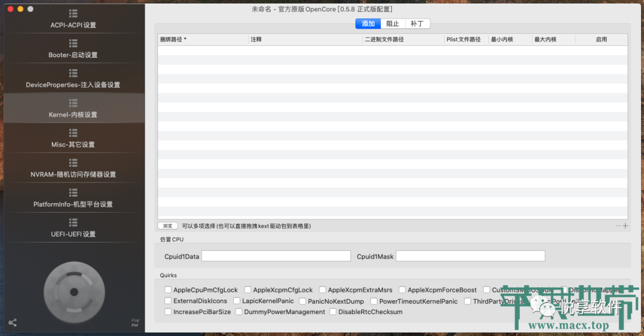
Task: Click the round disc logo in the sidebar
Action: click(x=75, y=292)
